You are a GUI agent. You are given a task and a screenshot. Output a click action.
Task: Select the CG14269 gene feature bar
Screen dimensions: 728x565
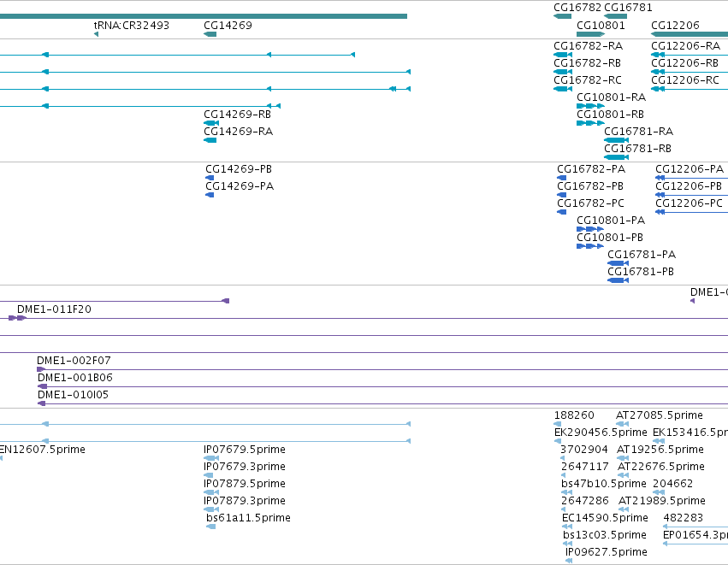coord(210,34)
